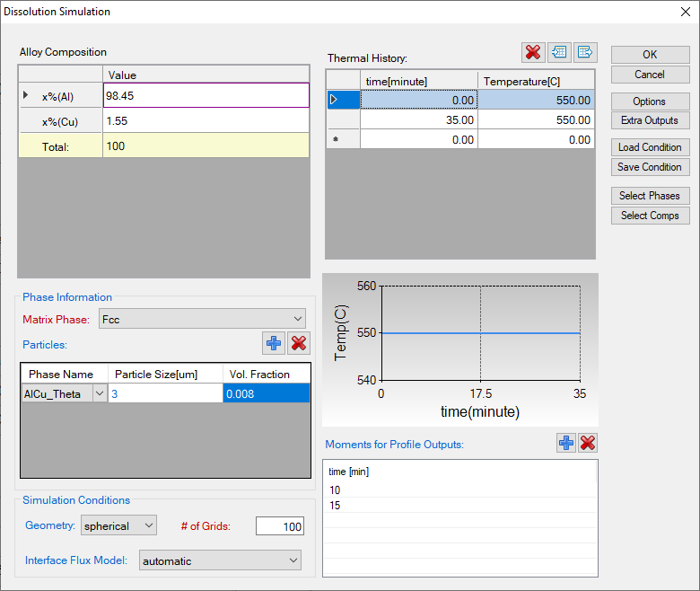This screenshot has width=700, height=591.
Task: Expand the Geometry dropdown showing spherical
Action: tap(118, 525)
